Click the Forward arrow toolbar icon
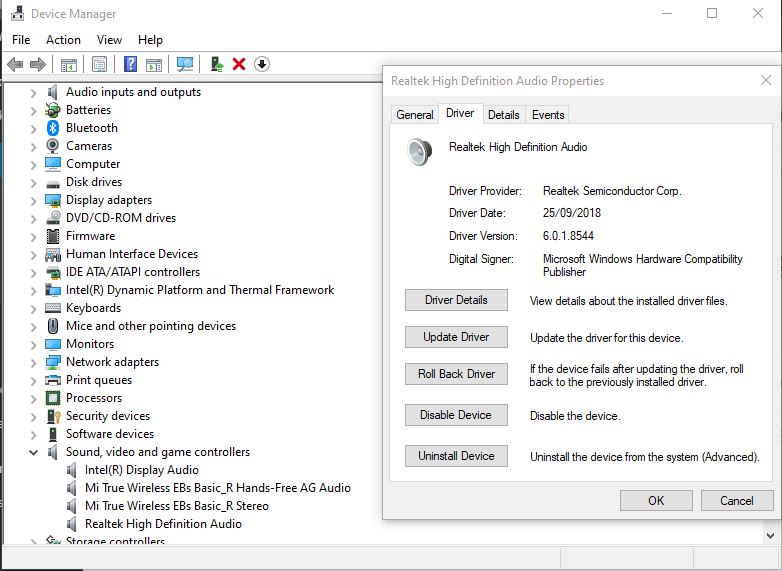This screenshot has width=782, height=571. click(x=38, y=64)
